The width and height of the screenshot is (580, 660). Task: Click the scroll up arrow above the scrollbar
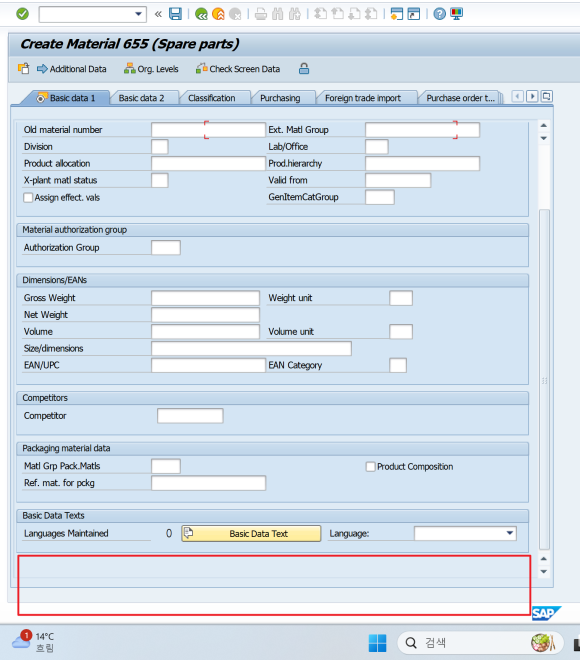click(x=544, y=125)
